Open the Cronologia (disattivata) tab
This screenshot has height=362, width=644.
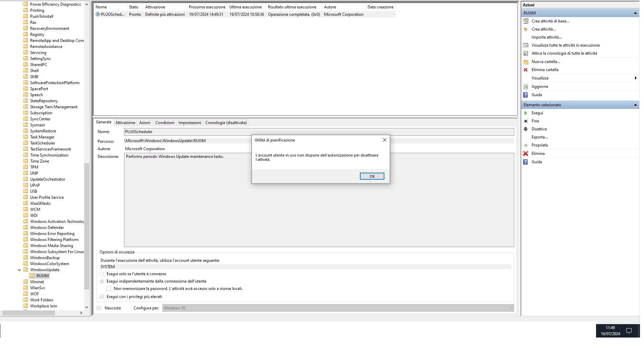click(226, 123)
